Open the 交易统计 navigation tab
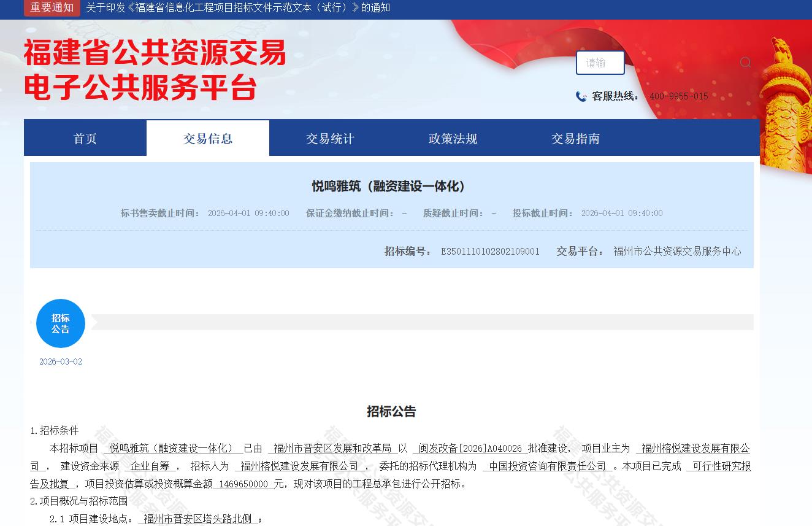This screenshot has width=812, height=526. tap(331, 139)
